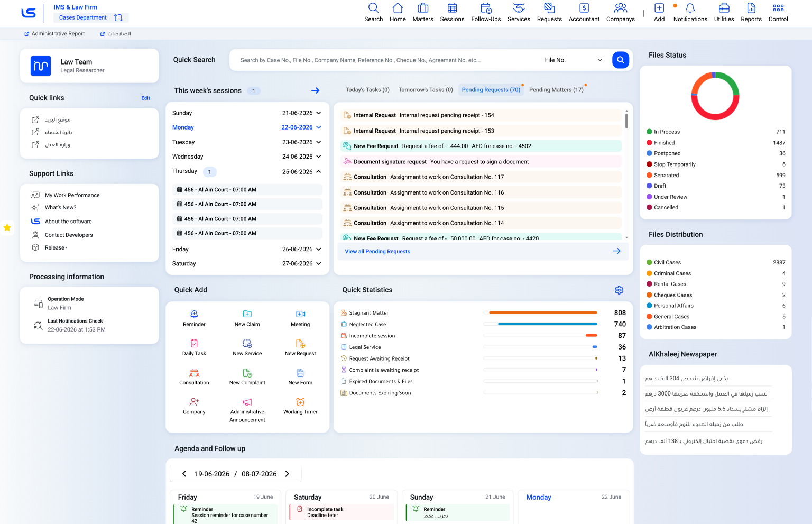This screenshot has height=524, width=812.
Task: Create a new Consultation from Quick Add
Action: coord(194,377)
